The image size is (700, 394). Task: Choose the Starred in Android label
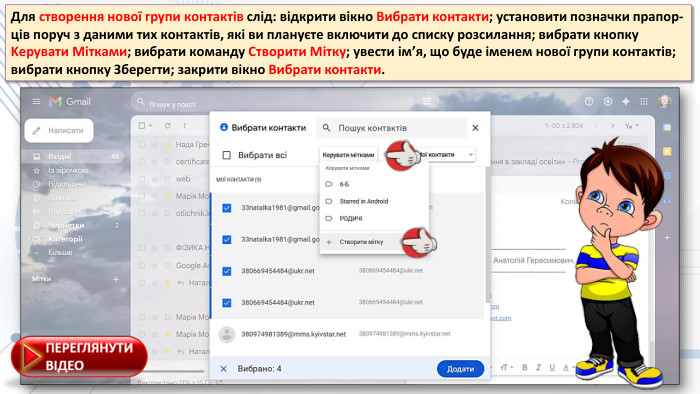point(374,201)
